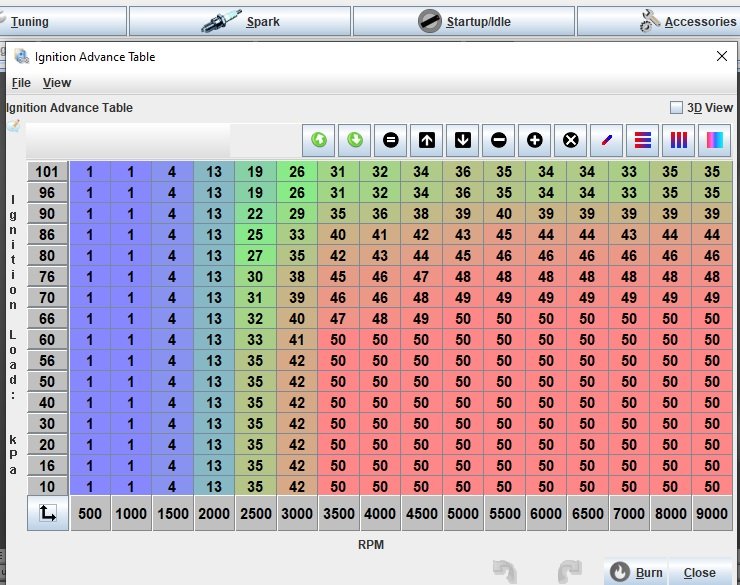Image resolution: width=740 pixels, height=585 pixels.
Task: Enable the 3D View checkbox
Action: pos(677,108)
